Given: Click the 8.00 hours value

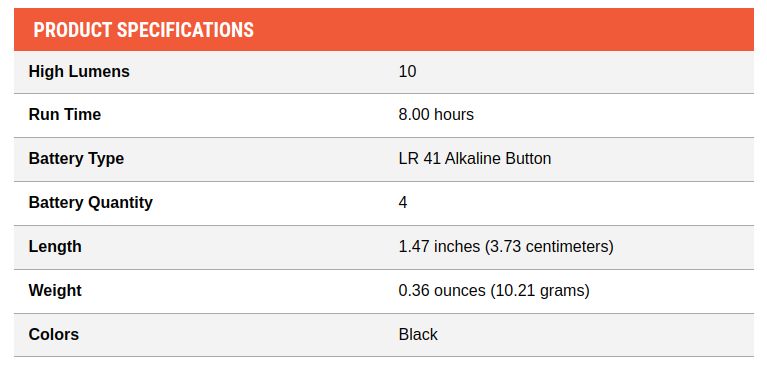Looking at the screenshot, I should (x=436, y=115).
